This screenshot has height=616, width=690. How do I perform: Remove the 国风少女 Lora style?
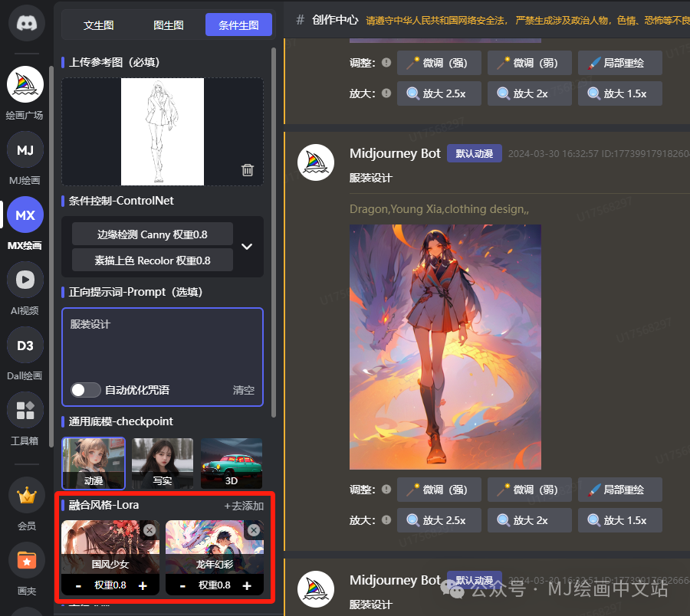click(149, 529)
